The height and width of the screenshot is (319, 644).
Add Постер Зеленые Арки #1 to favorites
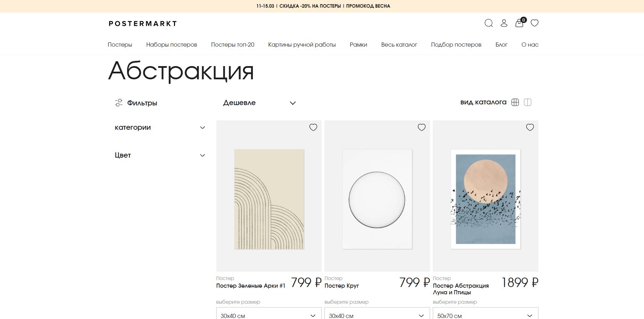pos(313,127)
